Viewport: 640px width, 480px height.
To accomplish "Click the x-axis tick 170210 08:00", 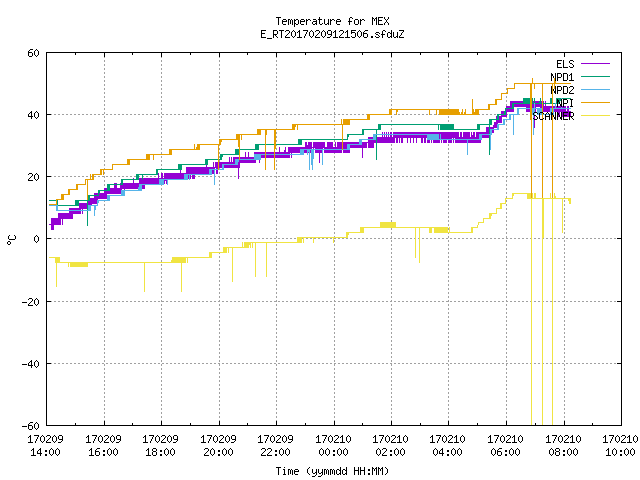I will point(564,446).
